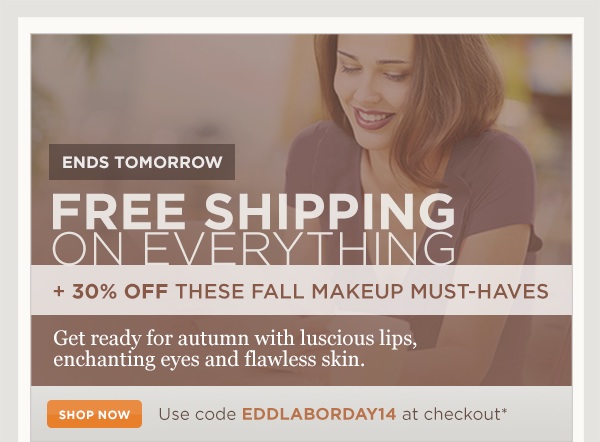600x442 pixels.
Task: Click the word SHIPPING in headline
Action: [330, 211]
